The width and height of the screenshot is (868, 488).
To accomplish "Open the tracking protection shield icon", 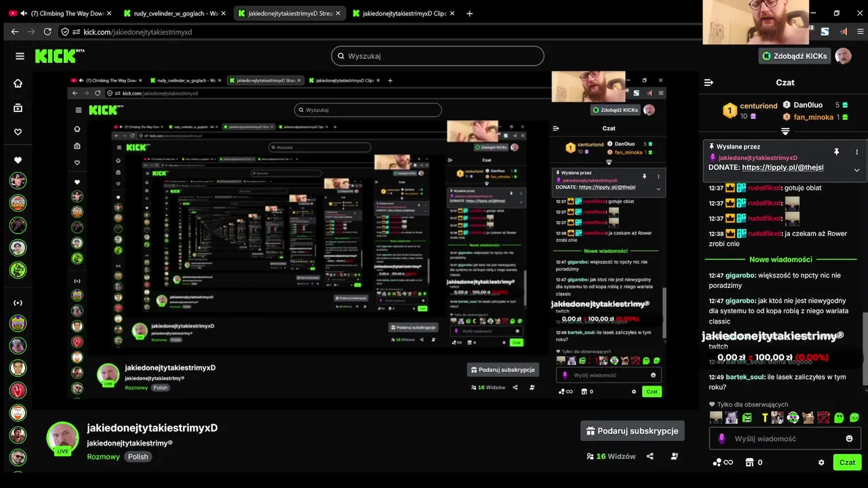I will coord(64,32).
